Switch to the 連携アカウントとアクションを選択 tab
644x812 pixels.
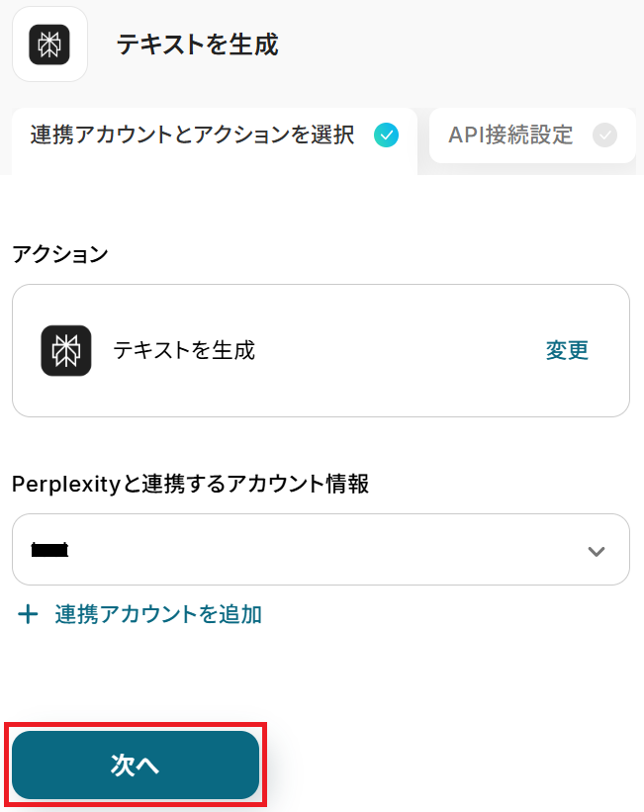193,135
